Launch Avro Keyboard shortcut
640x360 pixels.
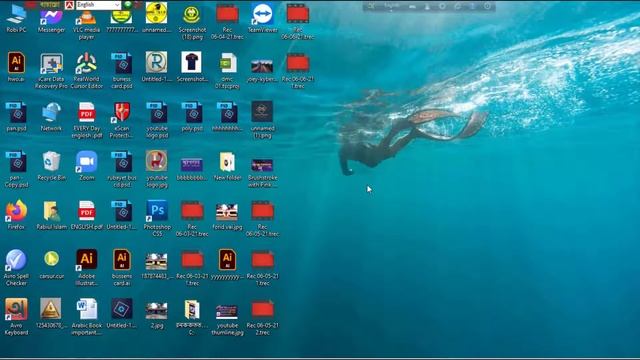[16, 316]
